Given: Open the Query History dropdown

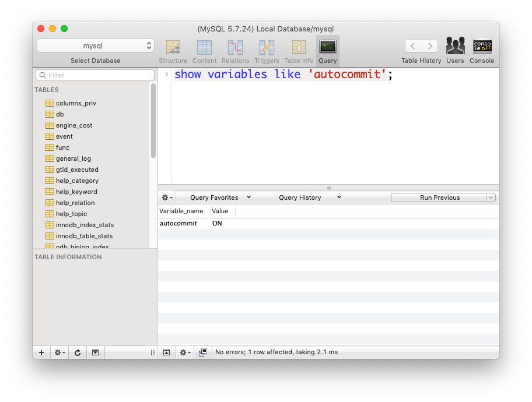Looking at the screenshot, I should coord(310,198).
